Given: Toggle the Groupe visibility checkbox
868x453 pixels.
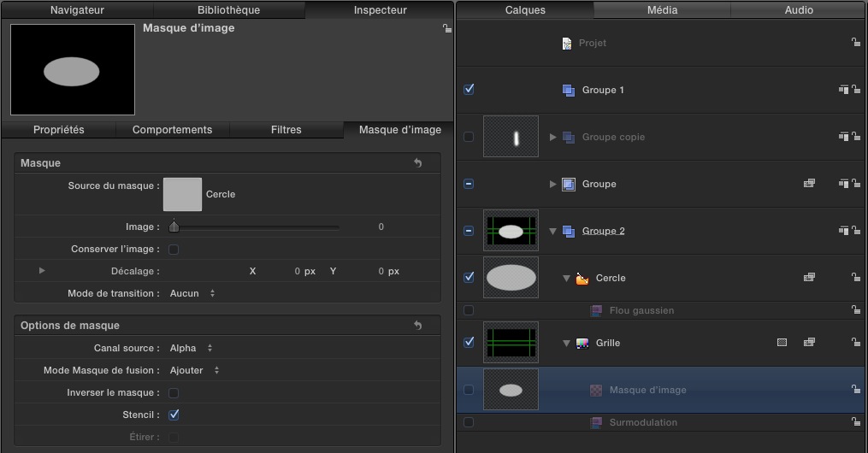Looking at the screenshot, I should (469, 184).
